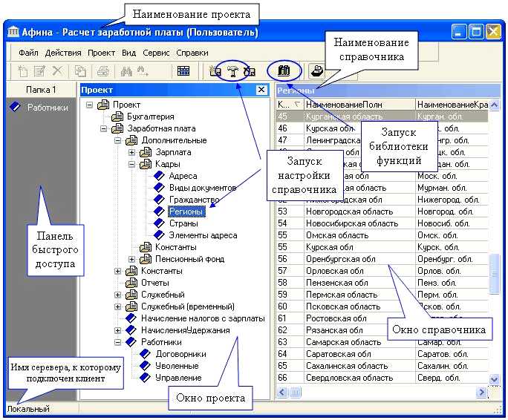This screenshot has height=420, width=508.
Task: Select the Отчеты folder
Action: point(155,283)
